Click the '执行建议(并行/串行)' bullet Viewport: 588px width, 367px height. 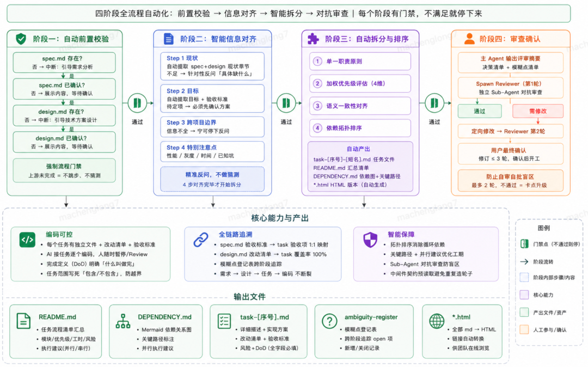click(66, 348)
